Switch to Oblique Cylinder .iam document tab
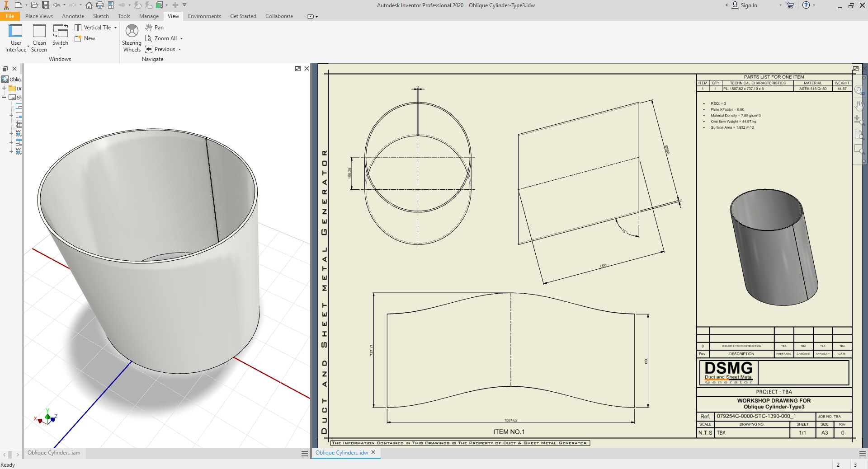Screen dimensions: 868x469 pos(54,453)
